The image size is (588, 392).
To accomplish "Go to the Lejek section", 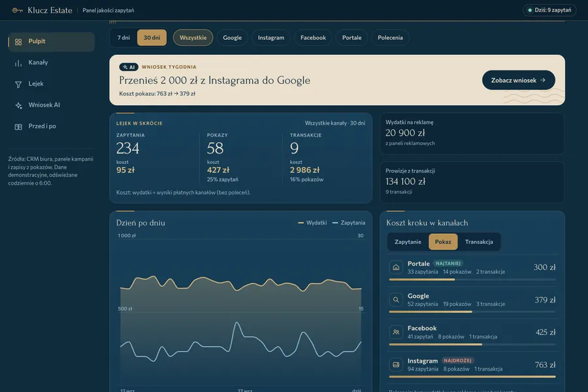I will coord(52,84).
